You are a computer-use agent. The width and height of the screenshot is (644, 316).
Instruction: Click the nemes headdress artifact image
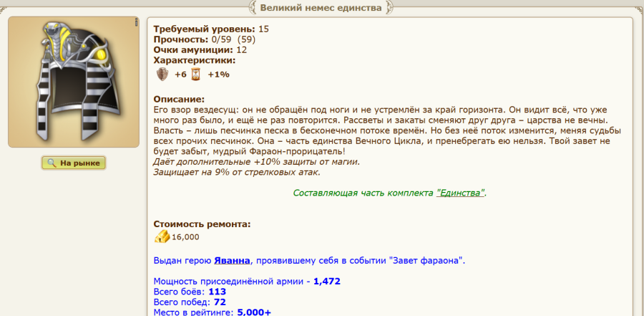(x=74, y=82)
